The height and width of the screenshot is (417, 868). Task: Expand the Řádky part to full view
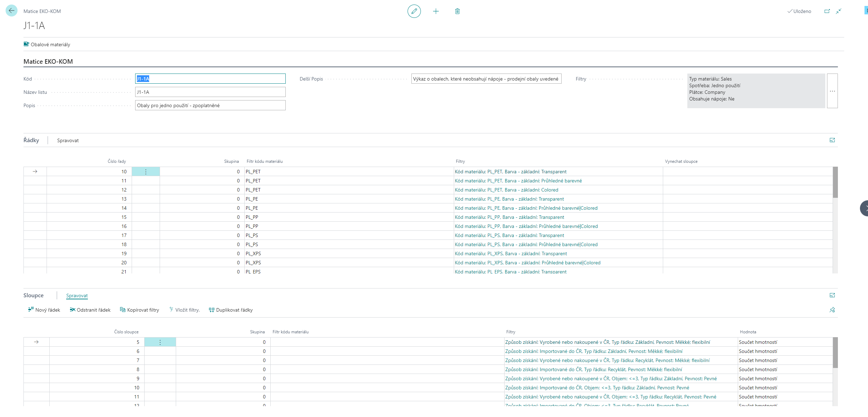pyautogui.click(x=832, y=140)
